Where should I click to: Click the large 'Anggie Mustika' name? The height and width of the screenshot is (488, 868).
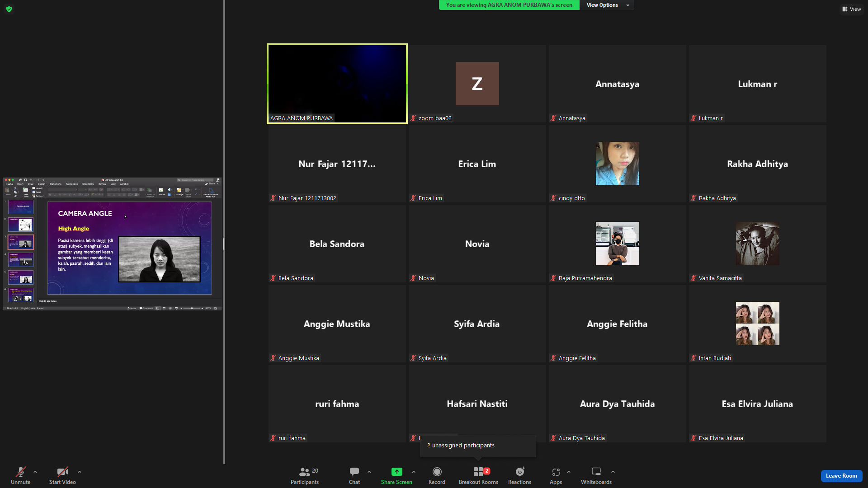pyautogui.click(x=337, y=324)
